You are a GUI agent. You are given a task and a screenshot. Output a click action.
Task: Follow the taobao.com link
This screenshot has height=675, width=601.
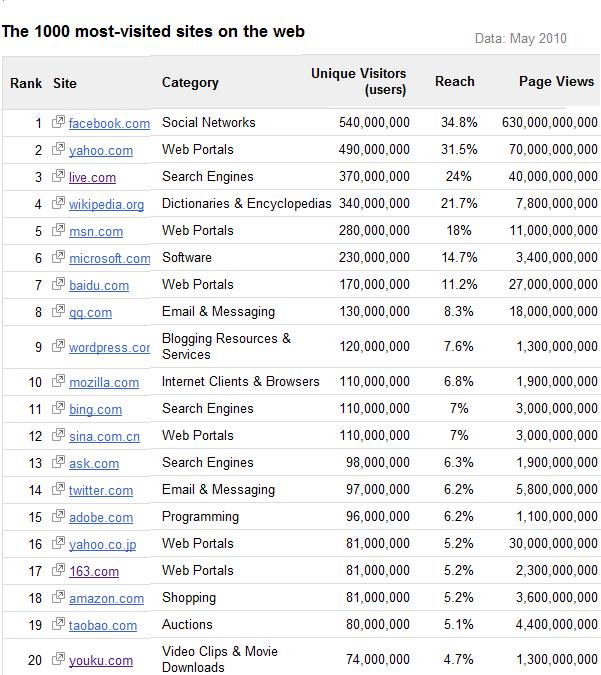point(102,625)
